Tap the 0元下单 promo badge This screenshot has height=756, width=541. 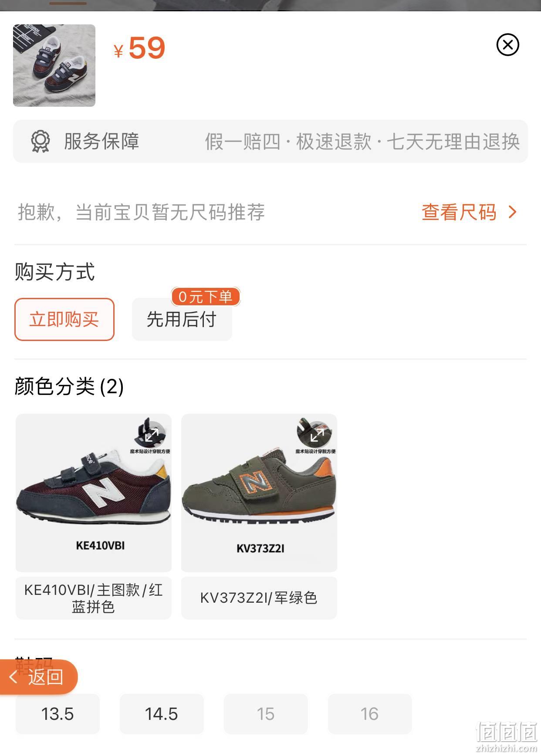point(205,297)
